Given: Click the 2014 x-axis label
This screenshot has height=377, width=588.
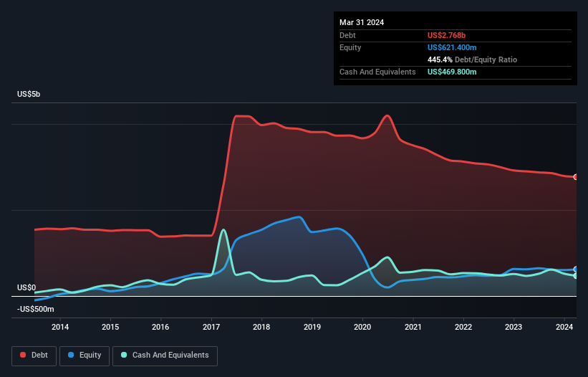Looking at the screenshot, I should click(x=60, y=327).
